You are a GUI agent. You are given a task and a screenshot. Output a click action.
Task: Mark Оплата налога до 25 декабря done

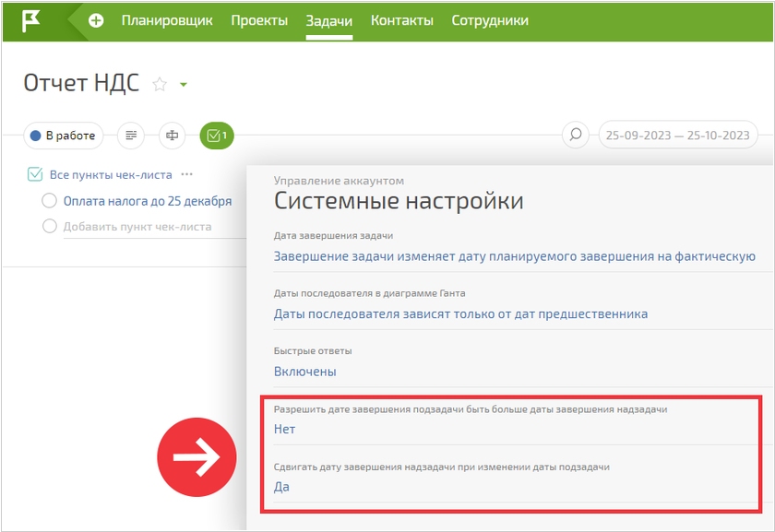(50, 201)
